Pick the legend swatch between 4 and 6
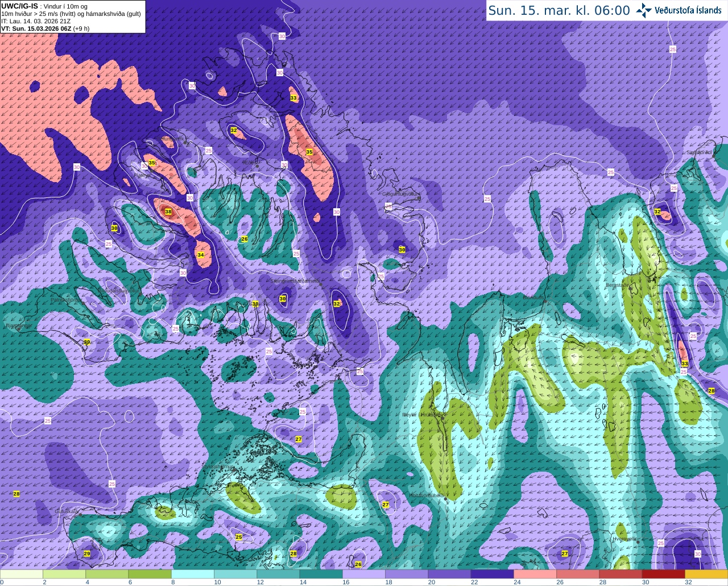 click(x=107, y=574)
